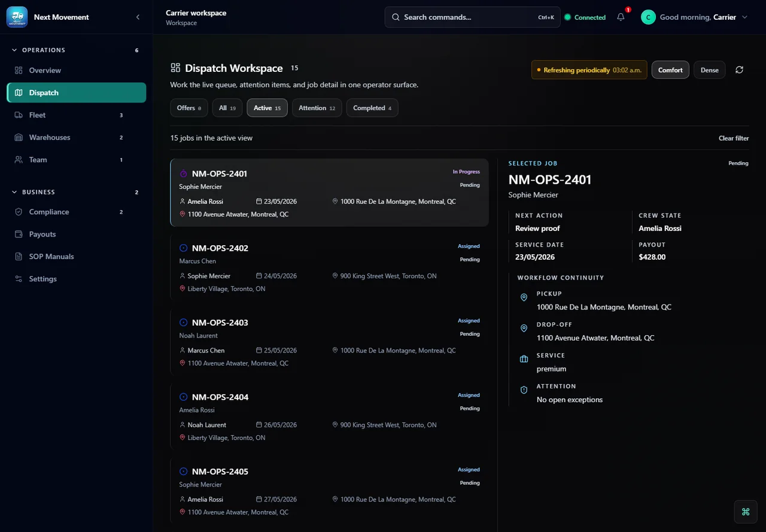The image size is (766, 532).
Task: Open the Carrier account dropdown chevron
Action: click(x=745, y=17)
